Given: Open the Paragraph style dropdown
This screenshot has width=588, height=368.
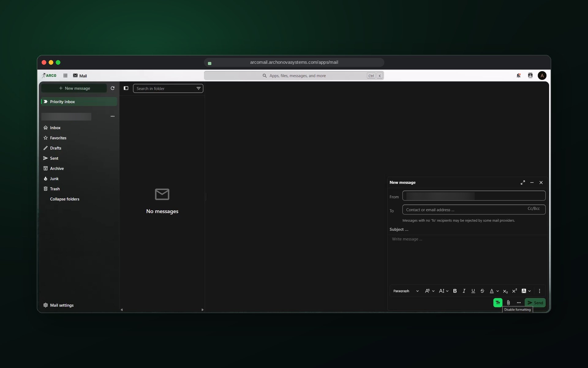Looking at the screenshot, I should coord(406,291).
